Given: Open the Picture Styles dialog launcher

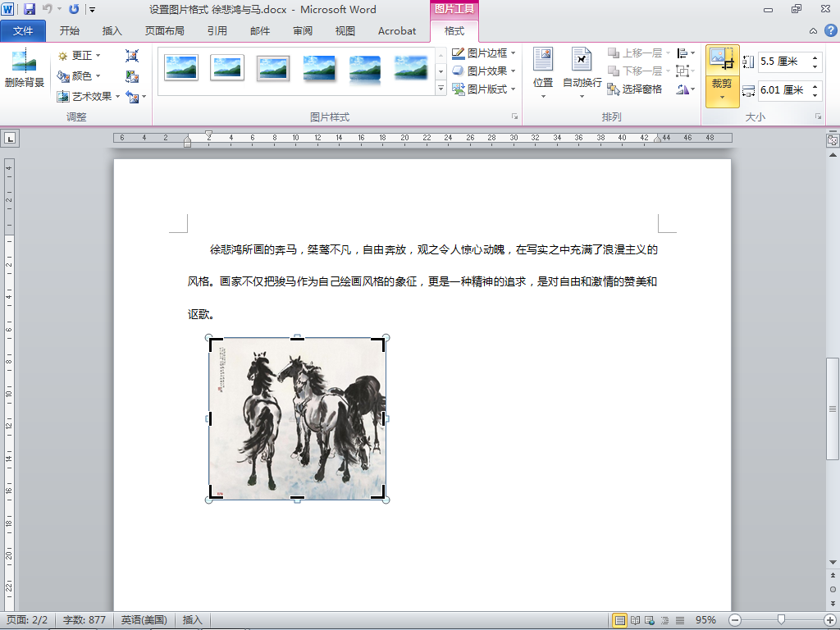Looking at the screenshot, I should [514, 116].
